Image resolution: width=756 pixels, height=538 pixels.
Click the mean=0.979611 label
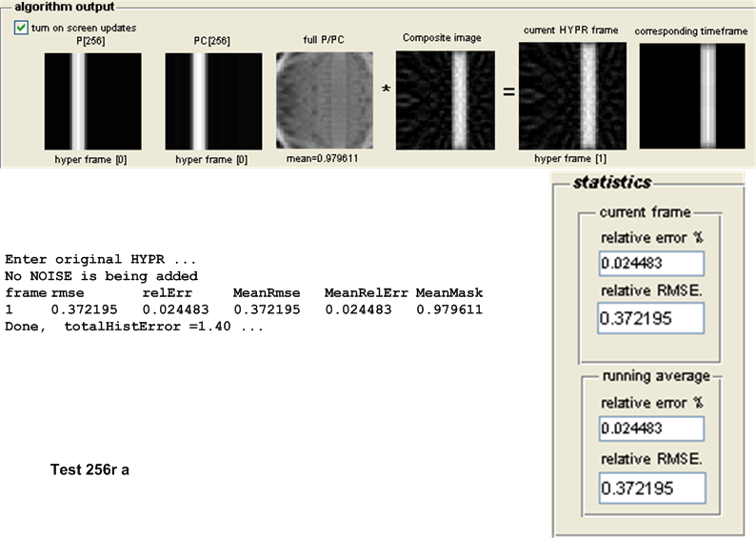324,159
